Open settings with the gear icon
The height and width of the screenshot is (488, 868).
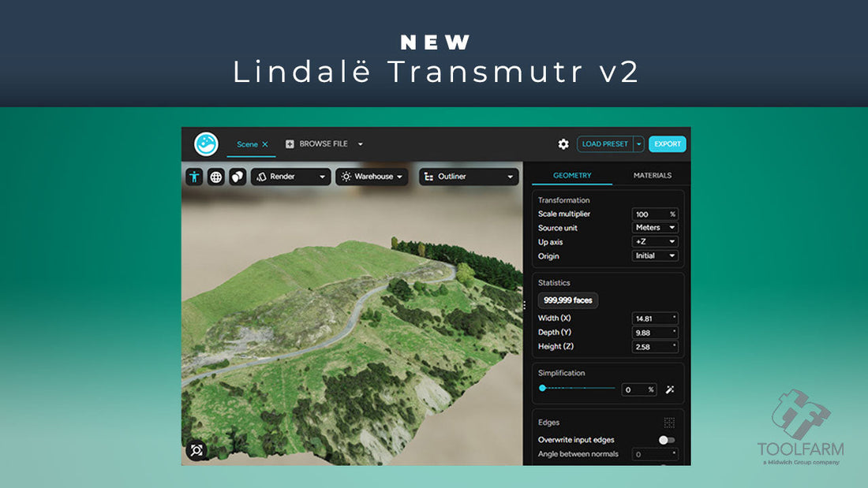(563, 143)
